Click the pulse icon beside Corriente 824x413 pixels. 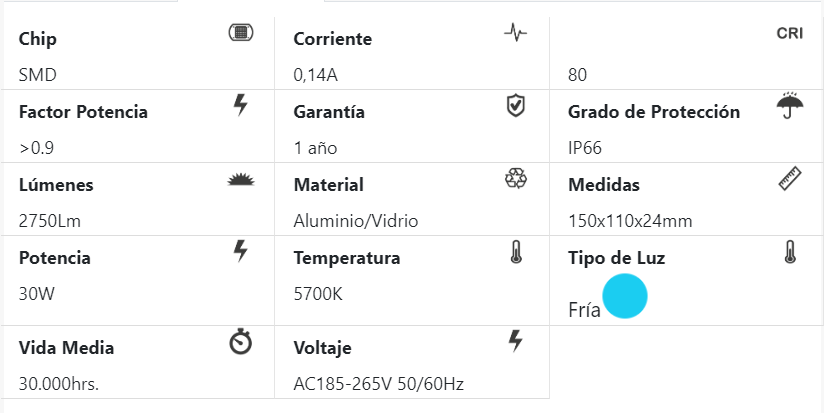[515, 32]
